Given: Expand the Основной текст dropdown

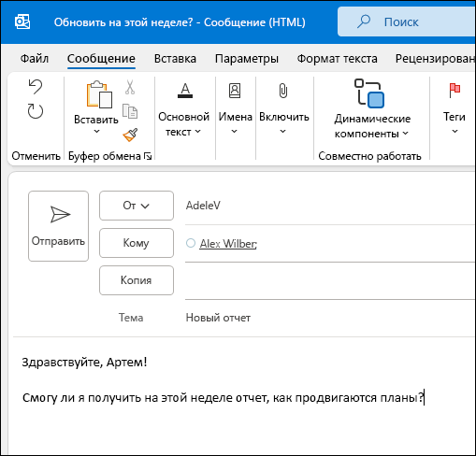Looking at the screenshot, I should pyautogui.click(x=198, y=132).
